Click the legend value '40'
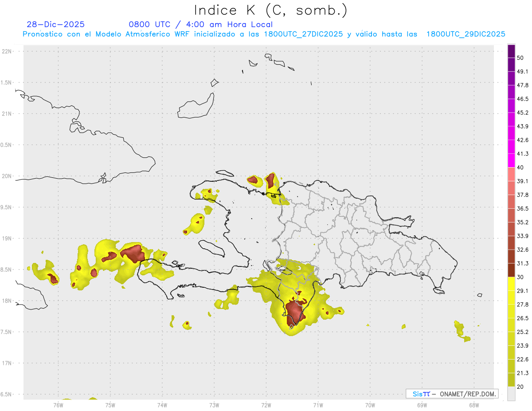 (x=520, y=168)
